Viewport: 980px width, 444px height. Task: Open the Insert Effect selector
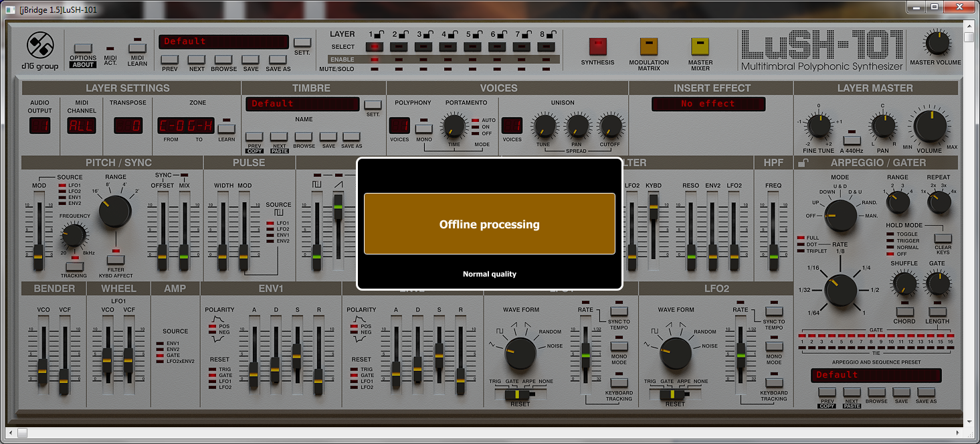pyautogui.click(x=708, y=104)
